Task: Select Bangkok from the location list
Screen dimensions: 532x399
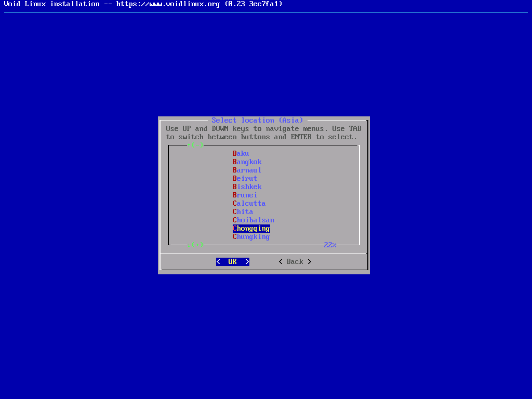Action: tap(247, 162)
